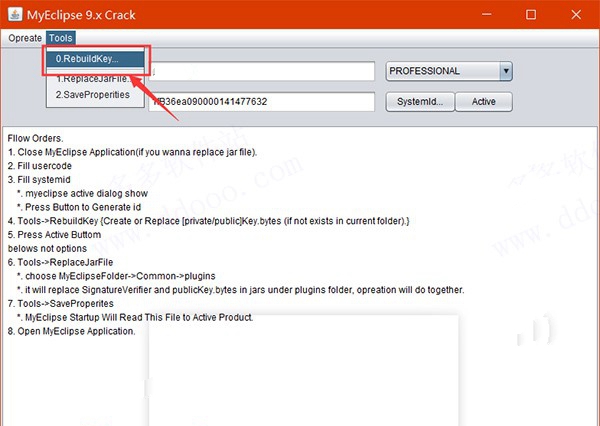Image resolution: width=600 pixels, height=426 pixels.
Task: Click the 'Press Button to Generate id' line
Action: tap(79, 207)
